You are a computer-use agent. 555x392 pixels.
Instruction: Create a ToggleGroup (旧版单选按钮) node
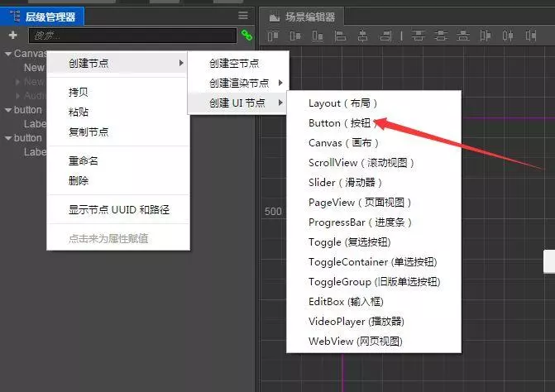(x=374, y=282)
